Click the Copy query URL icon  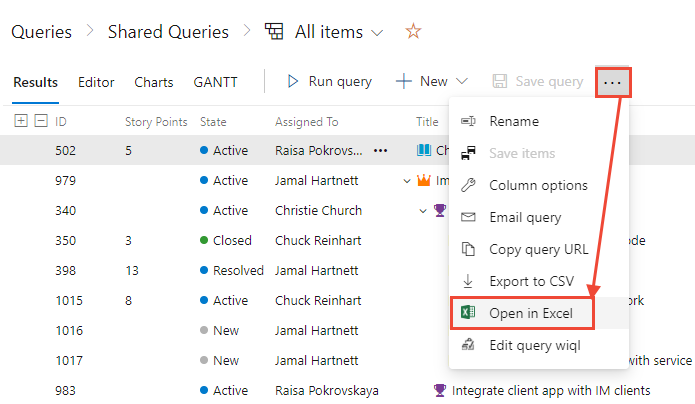467,250
